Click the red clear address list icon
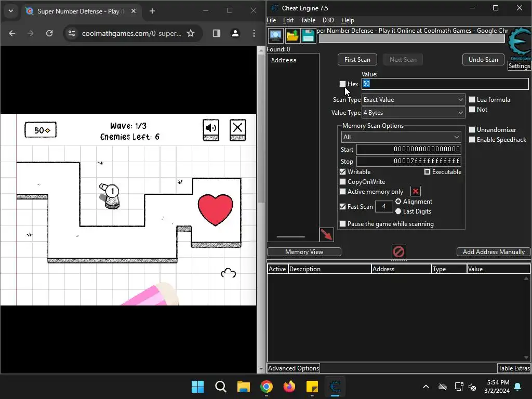The image size is (532, 399). (x=398, y=252)
